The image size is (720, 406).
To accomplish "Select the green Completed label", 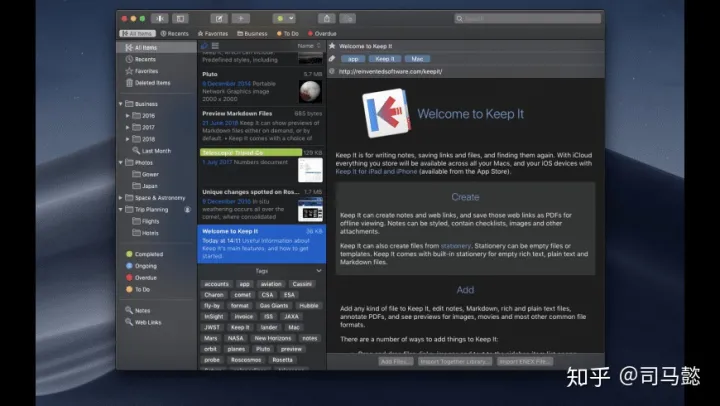I will click(145, 254).
